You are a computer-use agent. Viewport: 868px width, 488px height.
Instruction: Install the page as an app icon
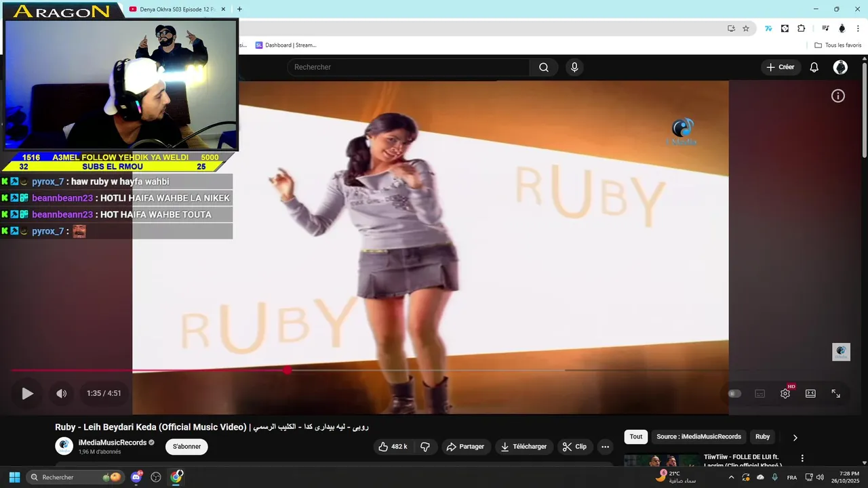(x=731, y=28)
